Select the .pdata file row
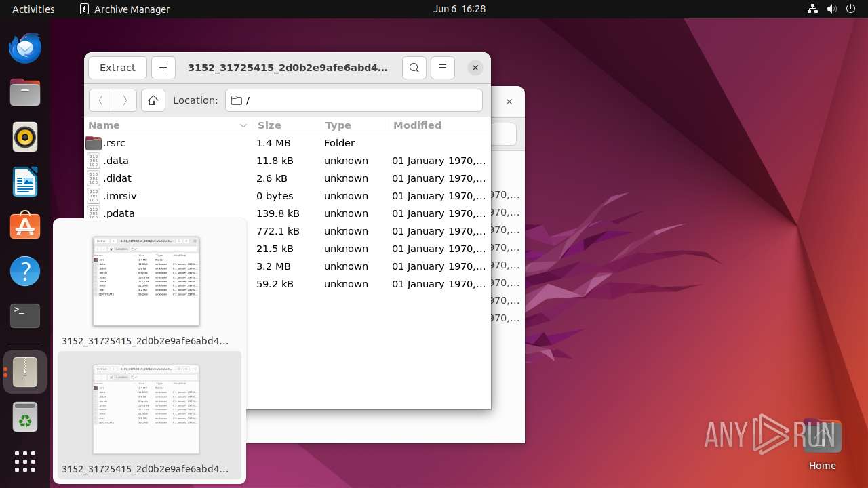Viewport: 868px width, 488px height. point(287,213)
